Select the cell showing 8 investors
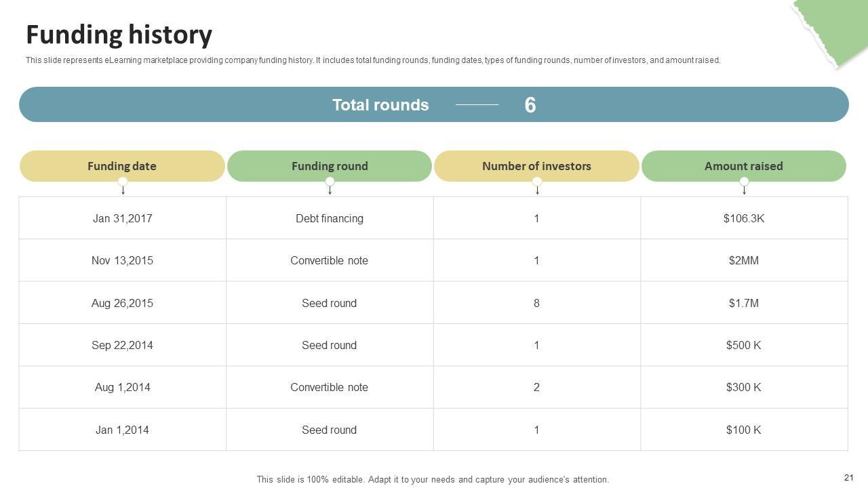 coord(536,303)
